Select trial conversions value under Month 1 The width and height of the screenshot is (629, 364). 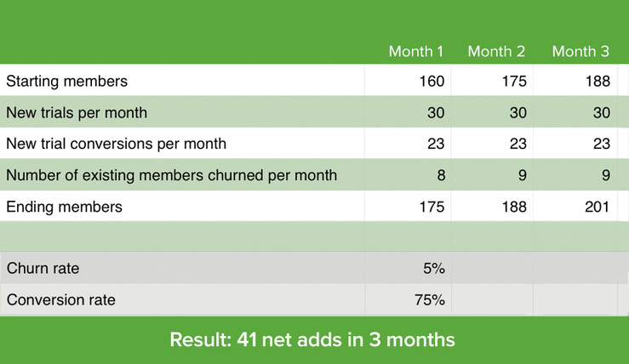[x=436, y=144]
